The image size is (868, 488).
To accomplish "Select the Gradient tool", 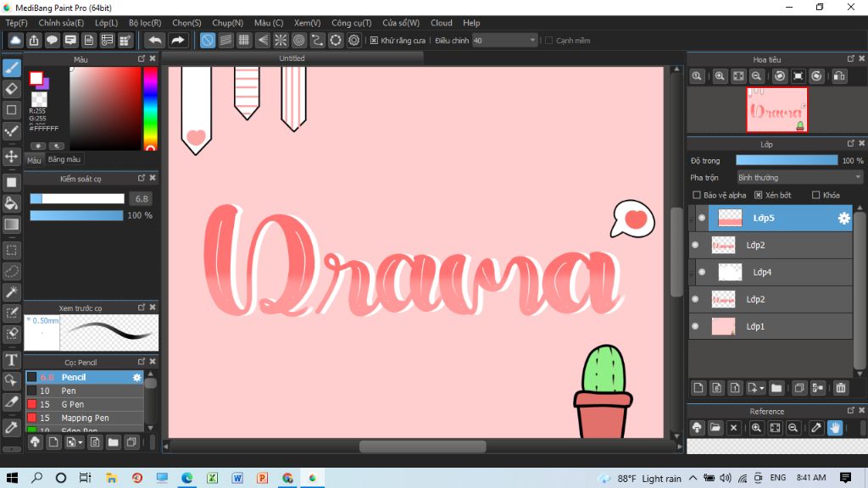I will point(12,224).
